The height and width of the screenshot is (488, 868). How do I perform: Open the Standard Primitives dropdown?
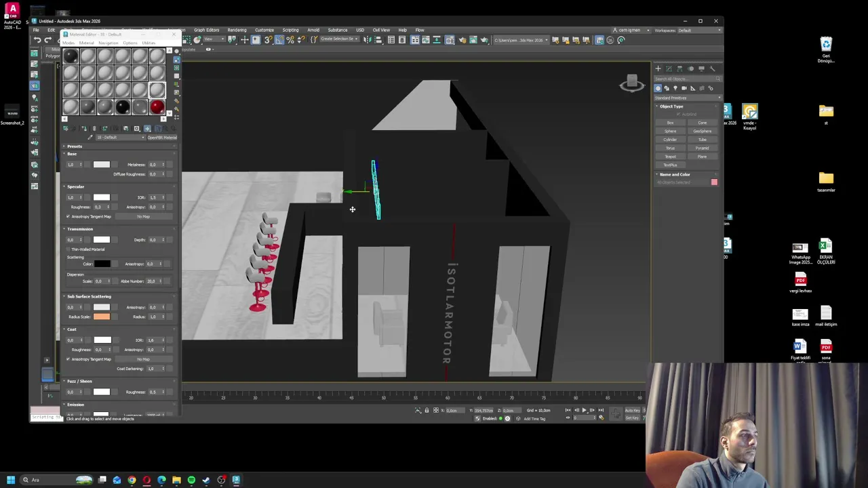(688, 98)
